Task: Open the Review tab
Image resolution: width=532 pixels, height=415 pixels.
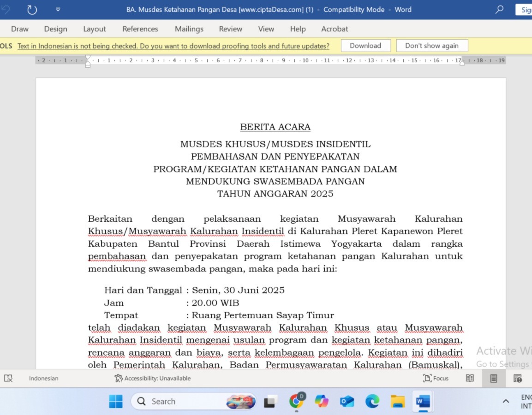Action: click(x=230, y=29)
